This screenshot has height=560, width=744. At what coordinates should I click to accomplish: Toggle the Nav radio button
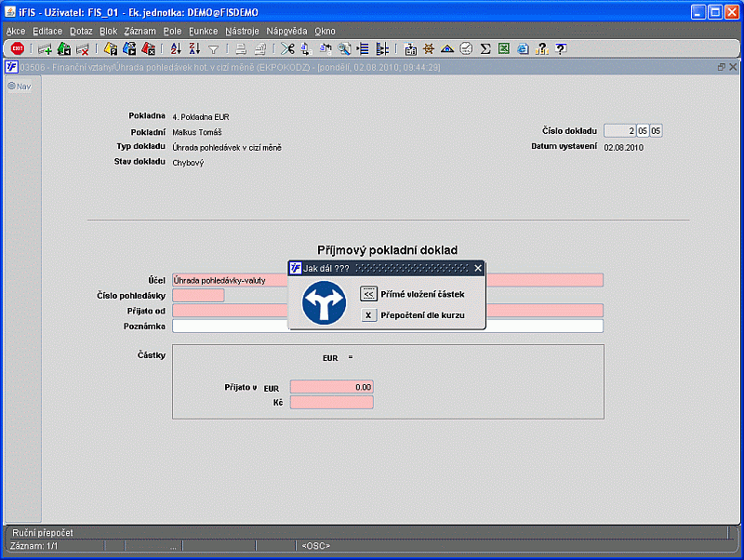pos(12,86)
